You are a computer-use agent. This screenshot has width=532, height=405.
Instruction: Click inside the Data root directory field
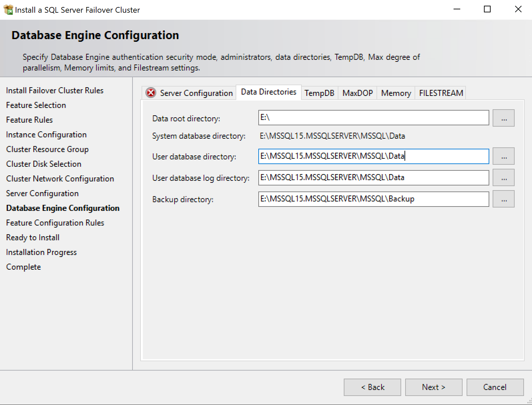[x=373, y=118]
